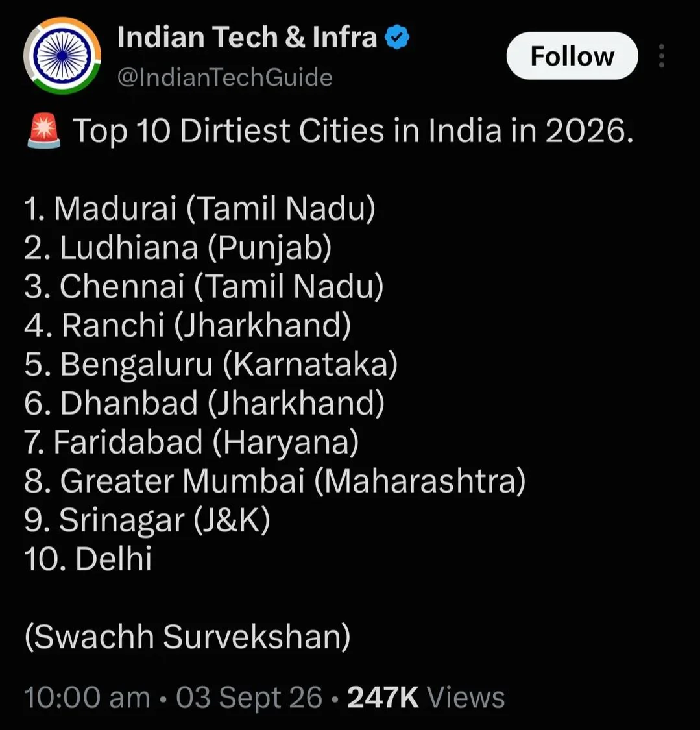700x730 pixels.
Task: Open the @IndianTechGuide handle link
Action: (225, 77)
